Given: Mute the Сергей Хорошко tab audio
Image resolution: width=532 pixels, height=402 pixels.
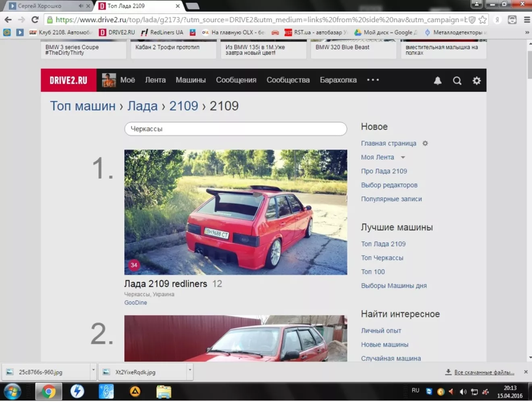Looking at the screenshot, I should tap(81, 6).
